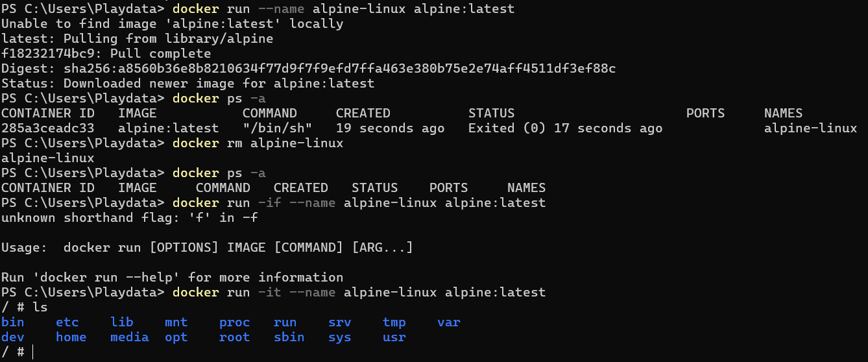
Task: Click the 'media' directory entry
Action: point(130,337)
